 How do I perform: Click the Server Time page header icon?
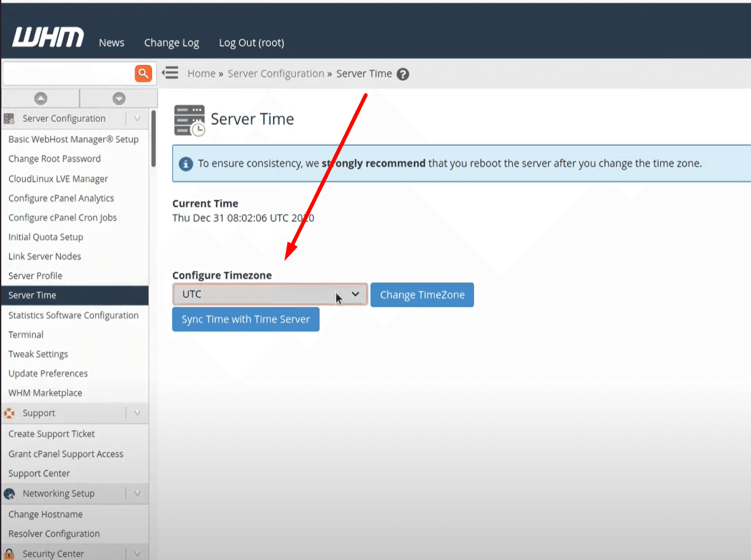(190, 120)
